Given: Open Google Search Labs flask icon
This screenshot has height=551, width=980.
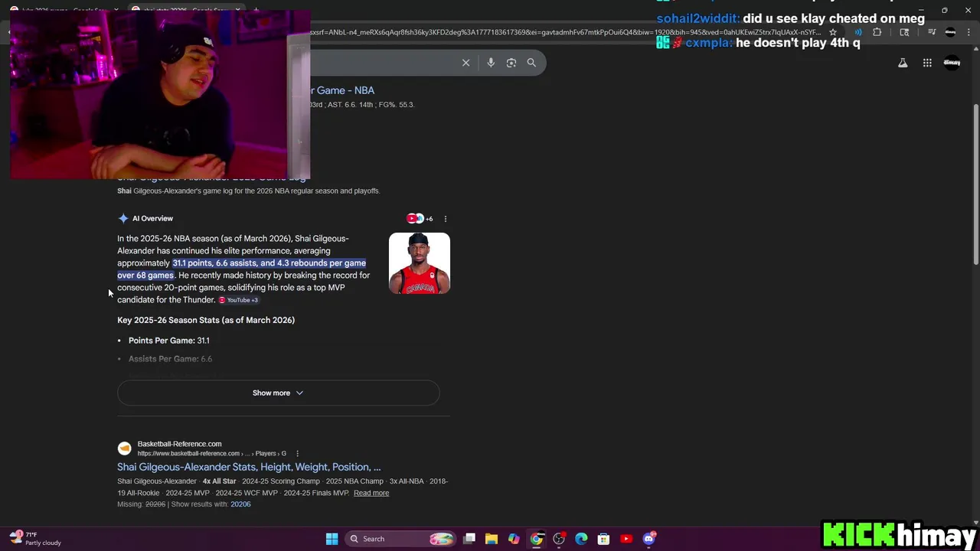Looking at the screenshot, I should (903, 63).
